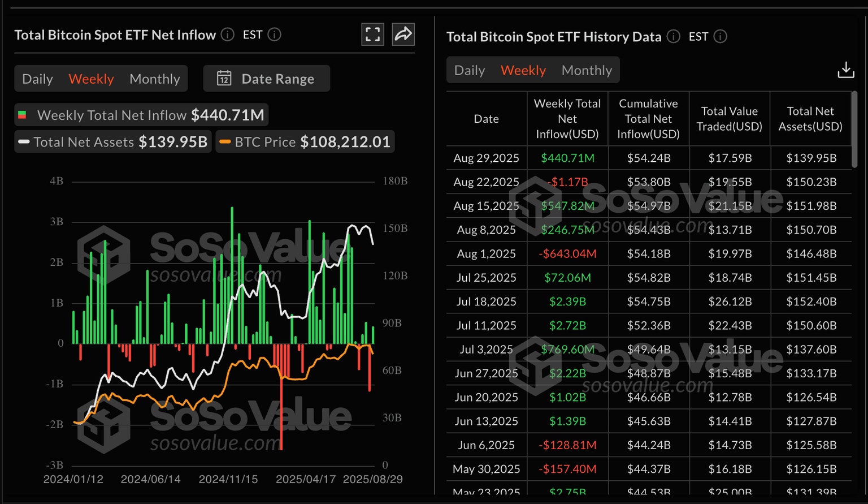Click info icon beside Net Inflow title
The image size is (868, 504).
[x=228, y=35]
